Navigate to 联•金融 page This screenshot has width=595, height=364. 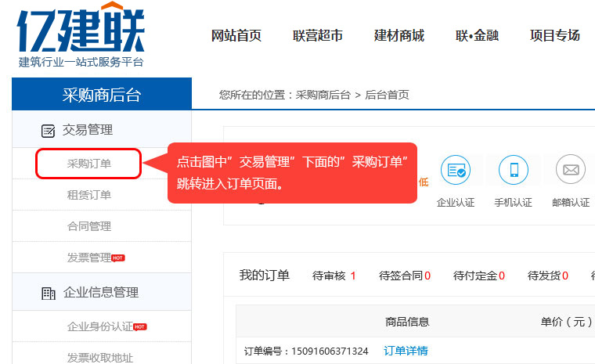coord(477,35)
